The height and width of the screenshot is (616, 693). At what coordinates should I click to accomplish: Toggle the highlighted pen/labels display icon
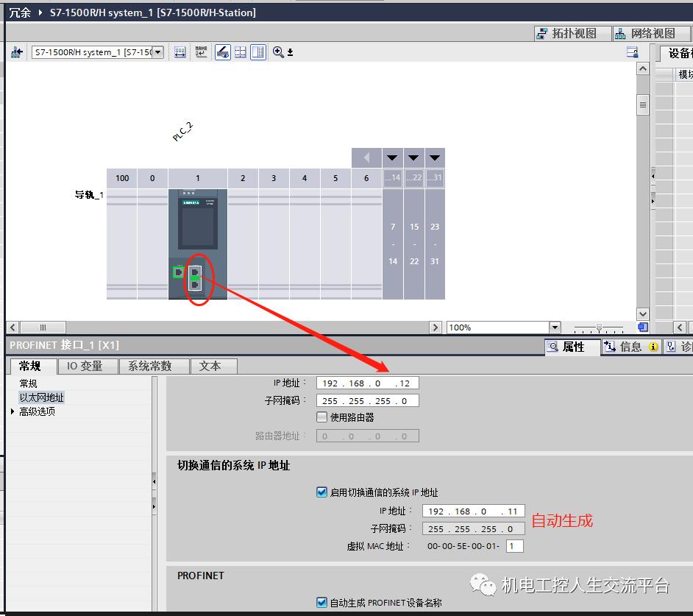pyautogui.click(x=221, y=52)
